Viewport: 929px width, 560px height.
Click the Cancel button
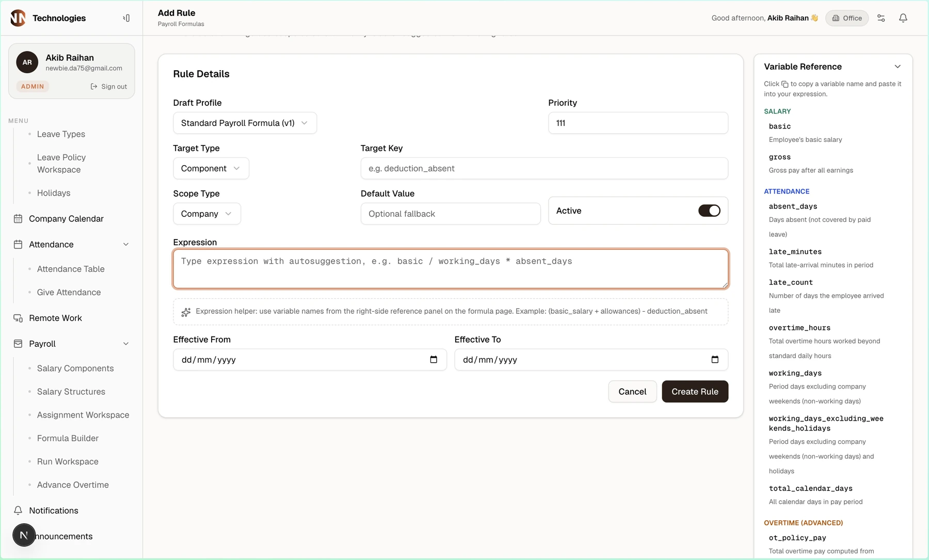(632, 392)
